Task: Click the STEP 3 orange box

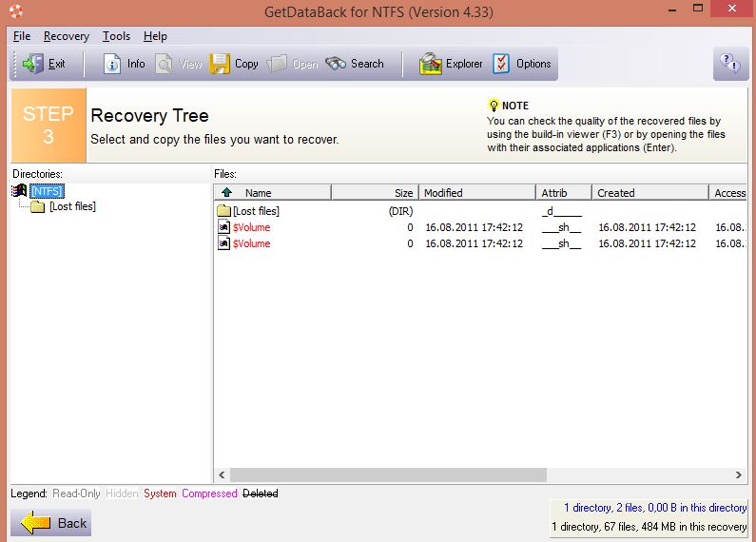Action: [x=48, y=126]
